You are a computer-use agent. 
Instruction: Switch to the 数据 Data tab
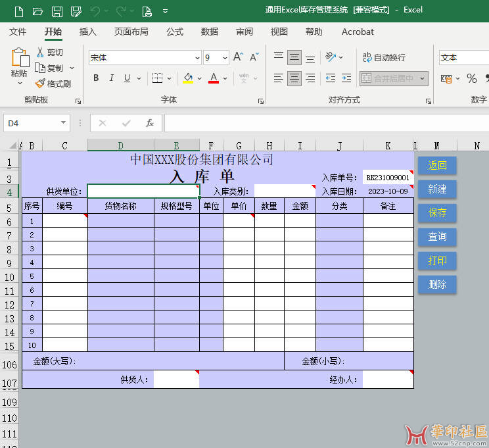click(x=210, y=32)
